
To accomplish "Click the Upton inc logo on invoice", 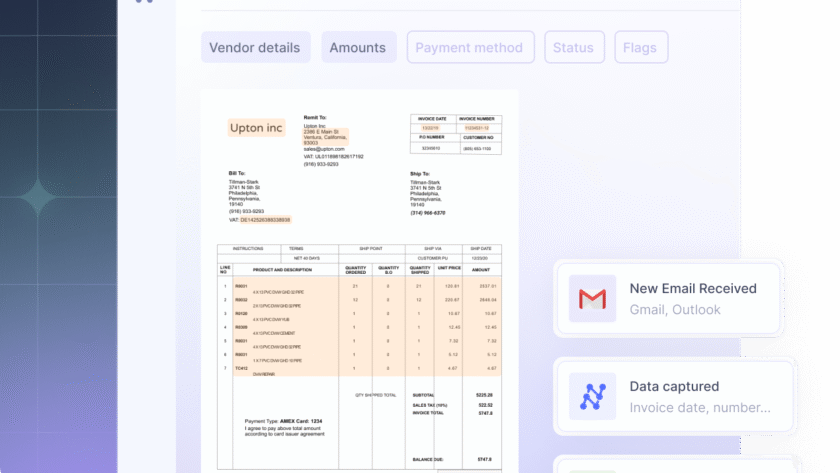I will pos(256,128).
